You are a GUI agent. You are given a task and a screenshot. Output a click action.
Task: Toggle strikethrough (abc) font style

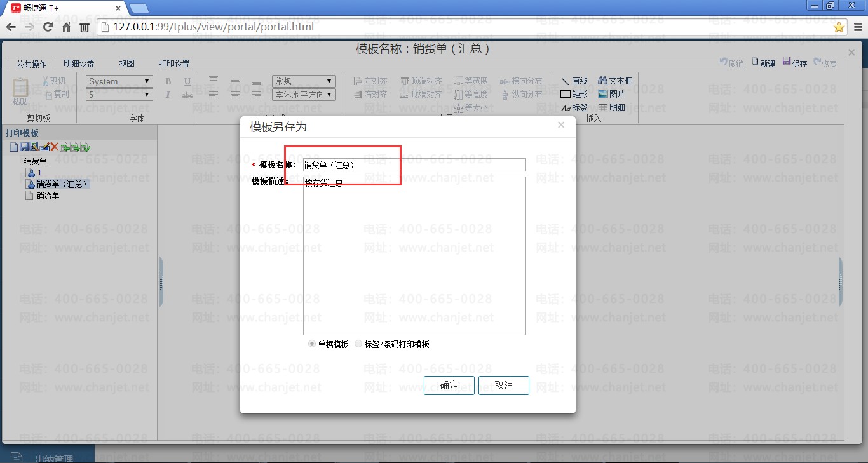[x=187, y=95]
